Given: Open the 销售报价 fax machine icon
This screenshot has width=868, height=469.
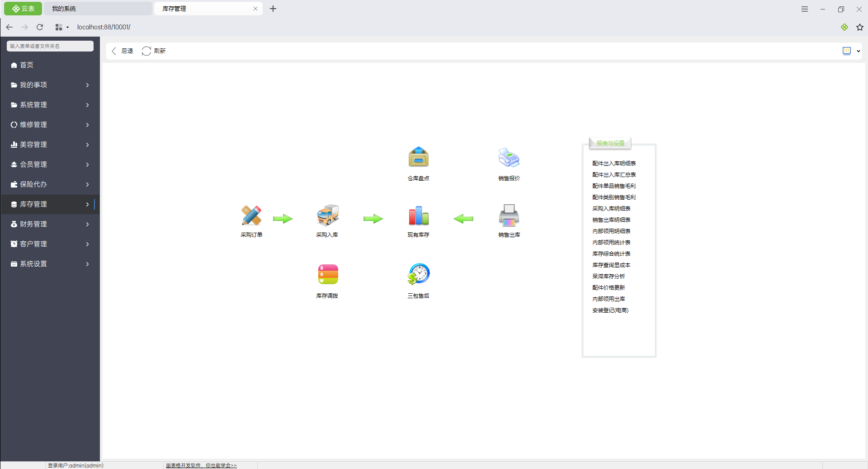Looking at the screenshot, I should click(509, 158).
